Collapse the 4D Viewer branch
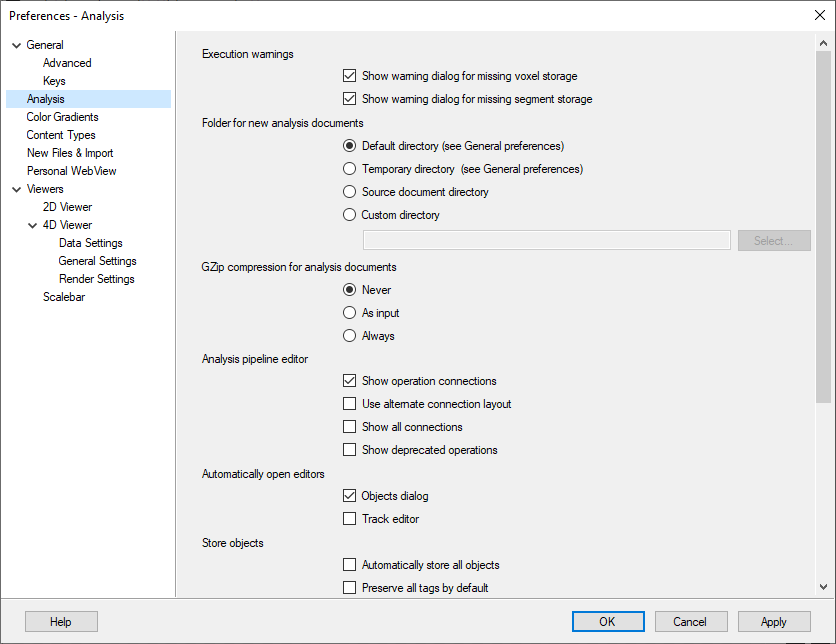Viewport: 836px width, 644px height. [x=30, y=224]
